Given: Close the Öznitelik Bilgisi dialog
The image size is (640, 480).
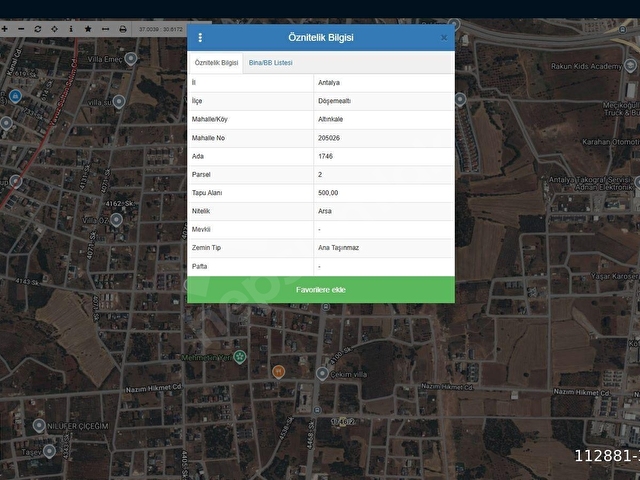Looking at the screenshot, I should (444, 38).
